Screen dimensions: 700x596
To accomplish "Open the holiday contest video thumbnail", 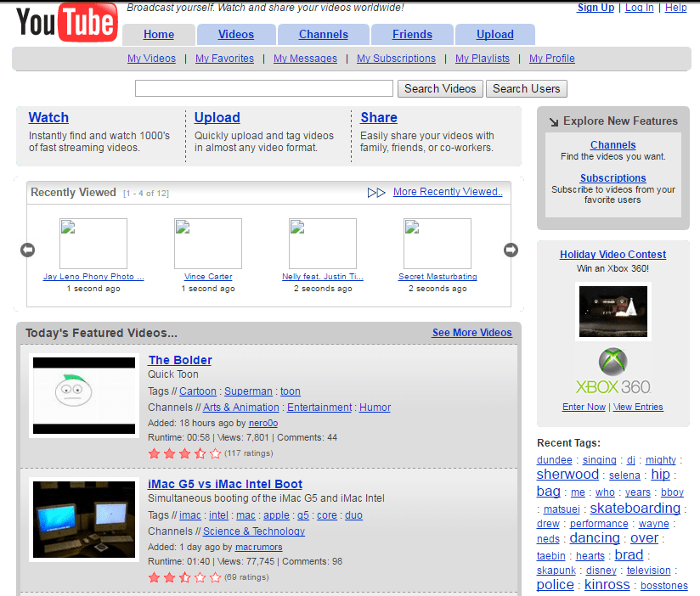I will pos(613,312).
